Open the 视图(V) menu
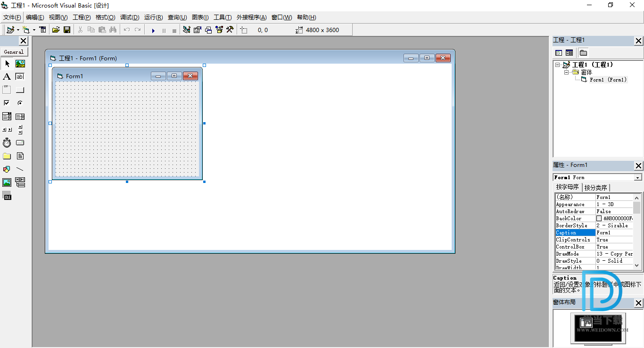Viewport: 644px width, 348px height. tap(58, 17)
